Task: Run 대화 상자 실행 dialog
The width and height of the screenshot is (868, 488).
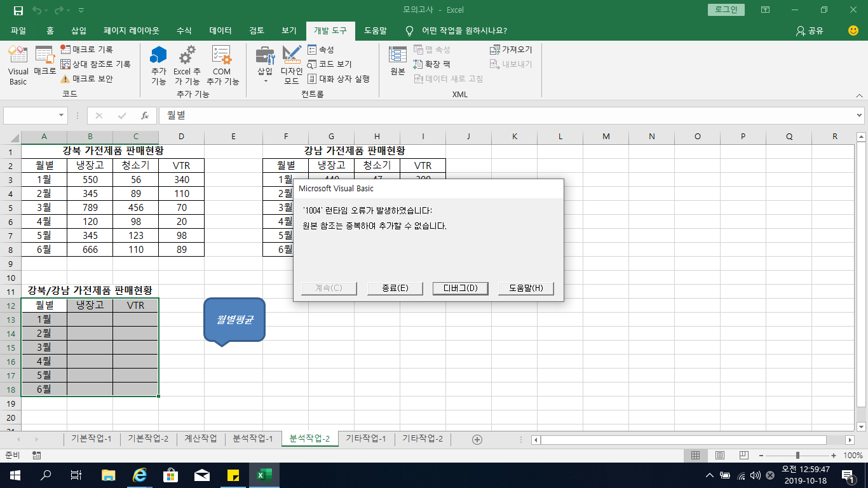Action: pyautogui.click(x=339, y=79)
